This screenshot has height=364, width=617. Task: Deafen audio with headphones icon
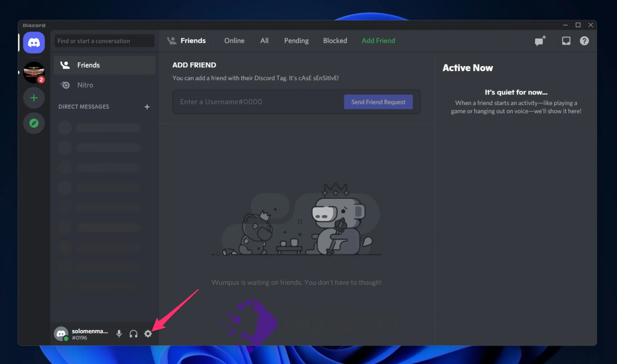tap(134, 334)
